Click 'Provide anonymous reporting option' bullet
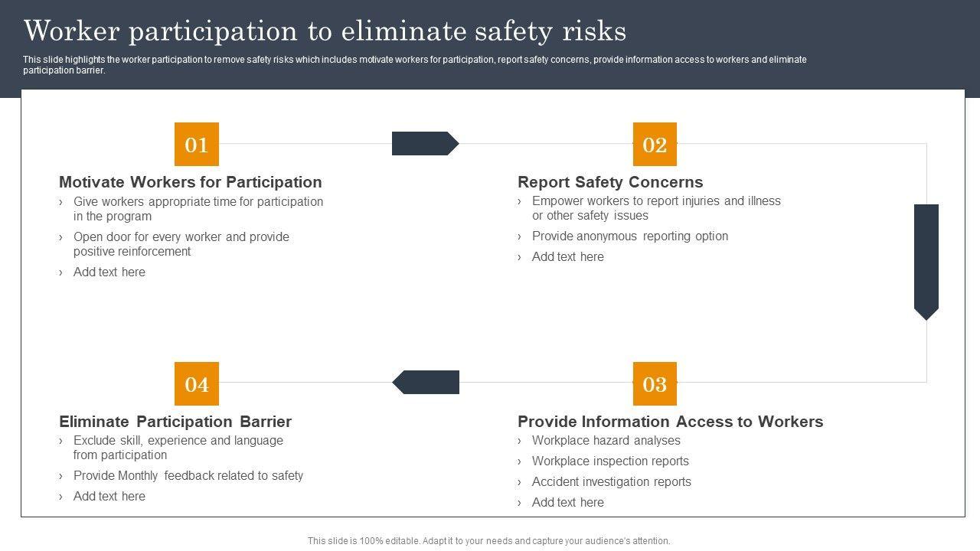The height and width of the screenshot is (551, 980). coord(629,236)
